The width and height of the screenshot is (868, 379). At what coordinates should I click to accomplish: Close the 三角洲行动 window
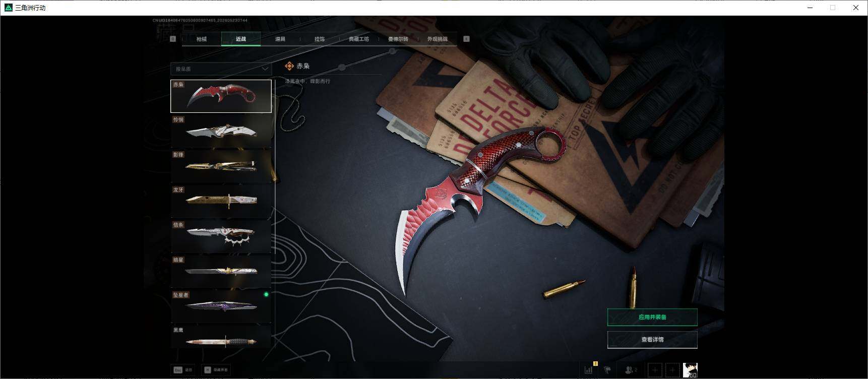click(x=856, y=8)
